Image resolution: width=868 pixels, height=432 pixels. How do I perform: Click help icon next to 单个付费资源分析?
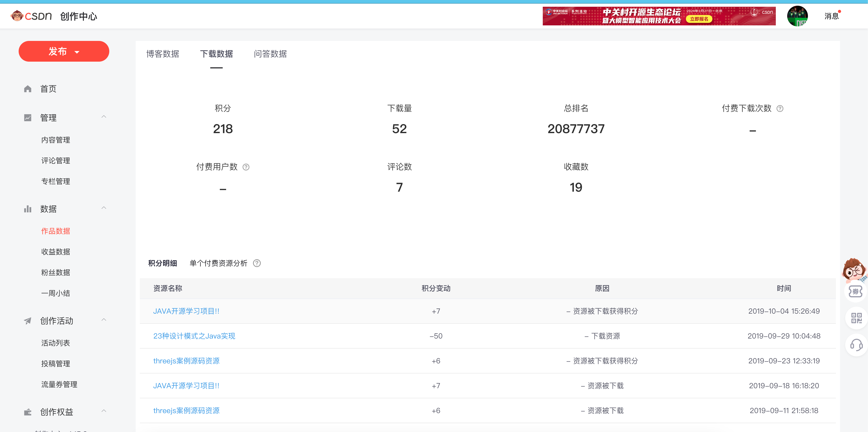pyautogui.click(x=257, y=263)
